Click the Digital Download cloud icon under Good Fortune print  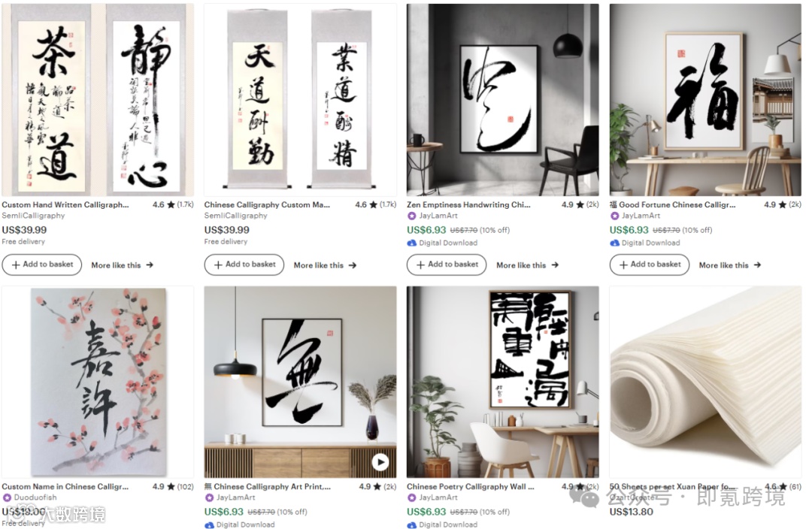pyautogui.click(x=615, y=243)
